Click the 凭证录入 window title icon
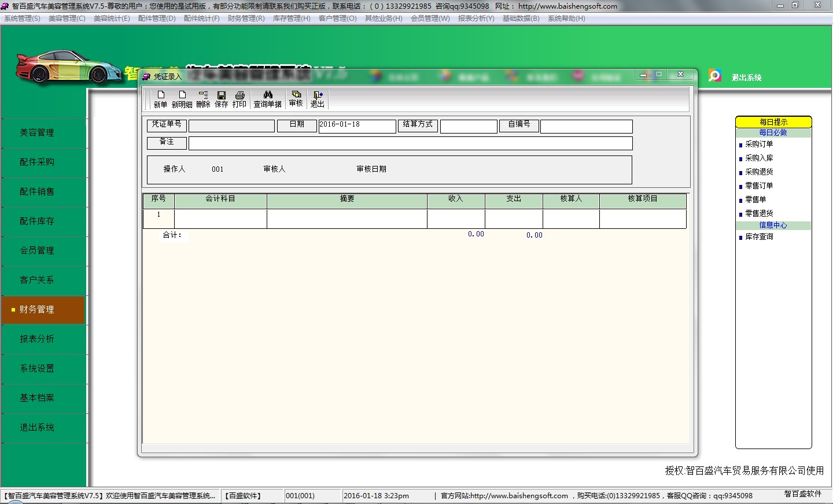The image size is (833, 504). pos(146,76)
